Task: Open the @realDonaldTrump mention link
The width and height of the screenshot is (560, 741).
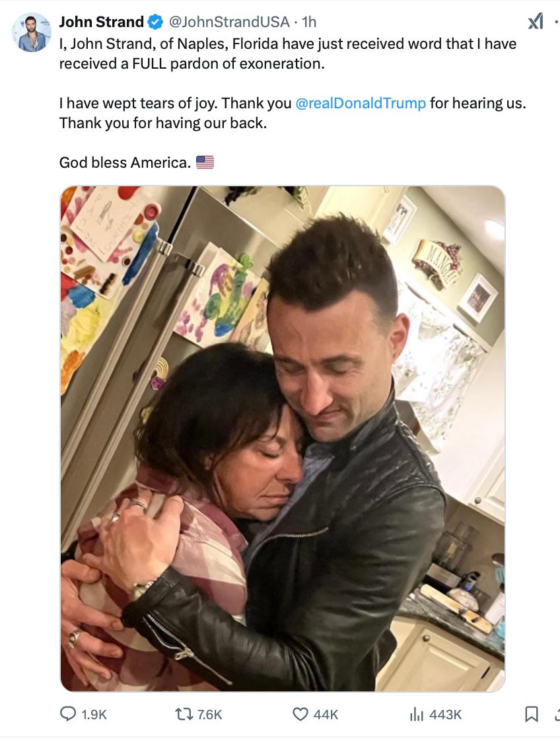Action: click(360, 103)
